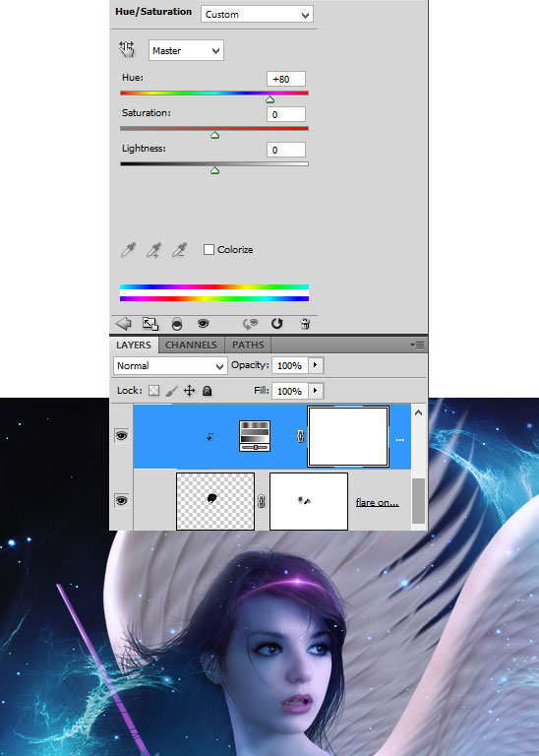Click Hue/Saturation adjustment layer icon
Screen dimensions: 539x756
[x=255, y=436]
